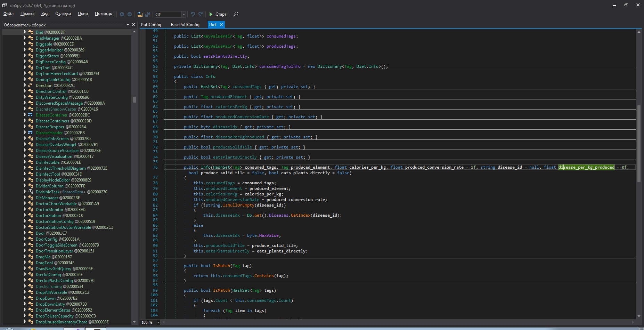Expand the DoorConfig tree node
644x330 pixels.
(x=25, y=239)
